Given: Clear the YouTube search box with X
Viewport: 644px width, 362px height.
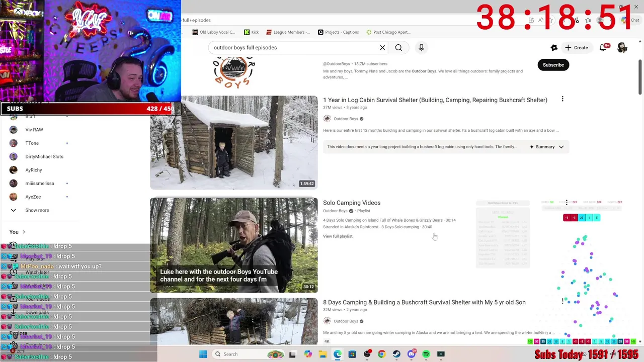Looking at the screenshot, I should click(x=382, y=48).
